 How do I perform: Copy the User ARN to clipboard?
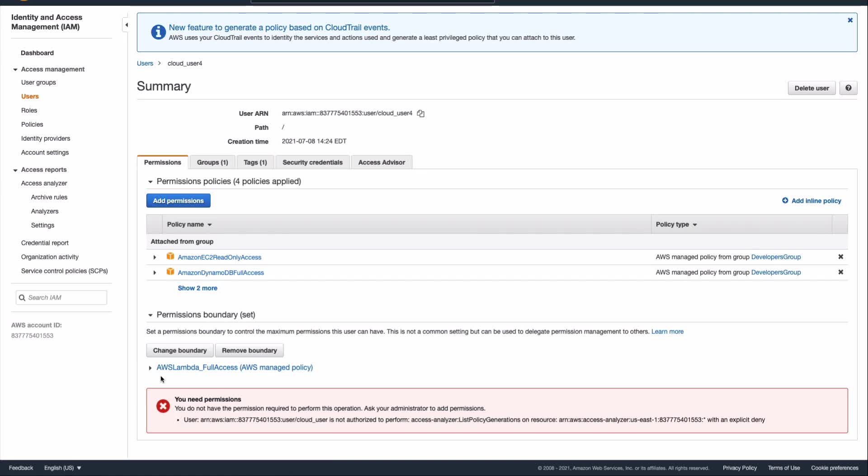tap(421, 114)
